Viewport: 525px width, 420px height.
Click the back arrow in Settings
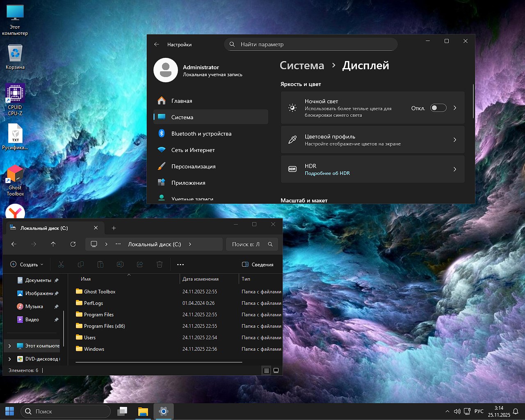coord(157,44)
